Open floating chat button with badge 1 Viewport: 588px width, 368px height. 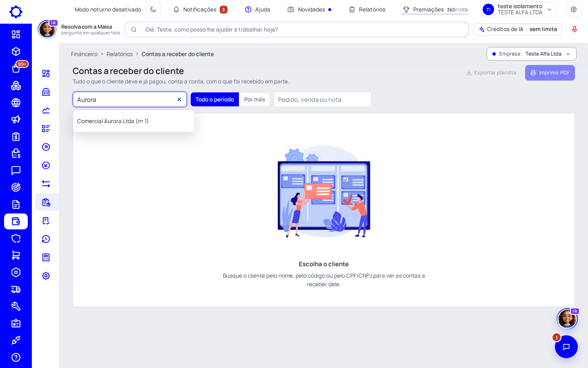[x=566, y=347]
